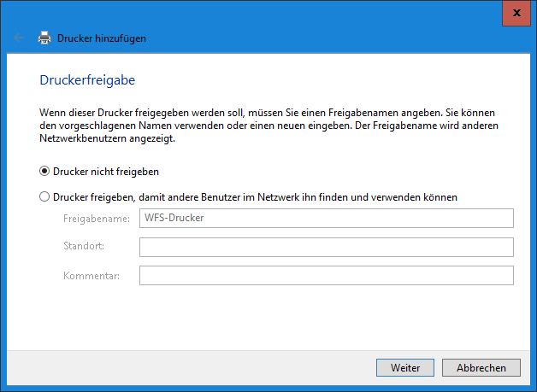Click the Freigabename field containing WFS-Drucker
The width and height of the screenshot is (537, 392).
click(326, 218)
